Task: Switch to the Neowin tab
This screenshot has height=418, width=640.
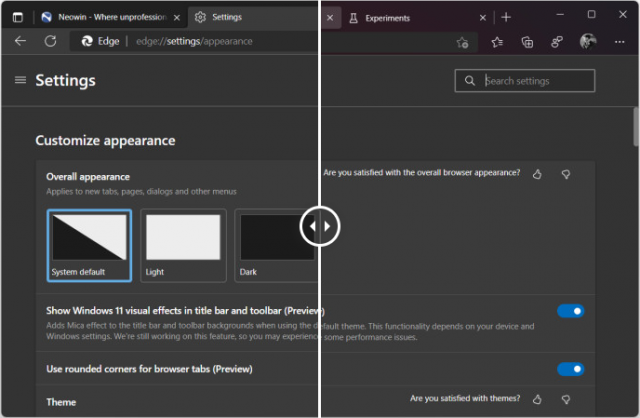Action: [112, 17]
